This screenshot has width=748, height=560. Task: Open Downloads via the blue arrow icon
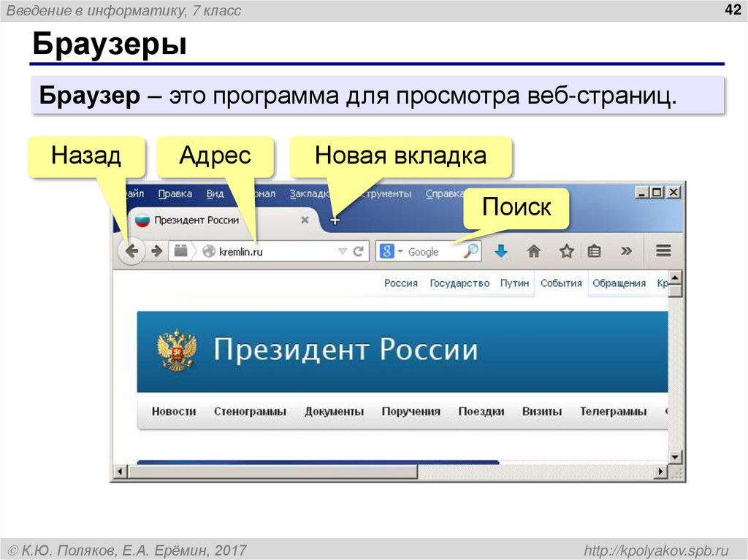coord(501,250)
